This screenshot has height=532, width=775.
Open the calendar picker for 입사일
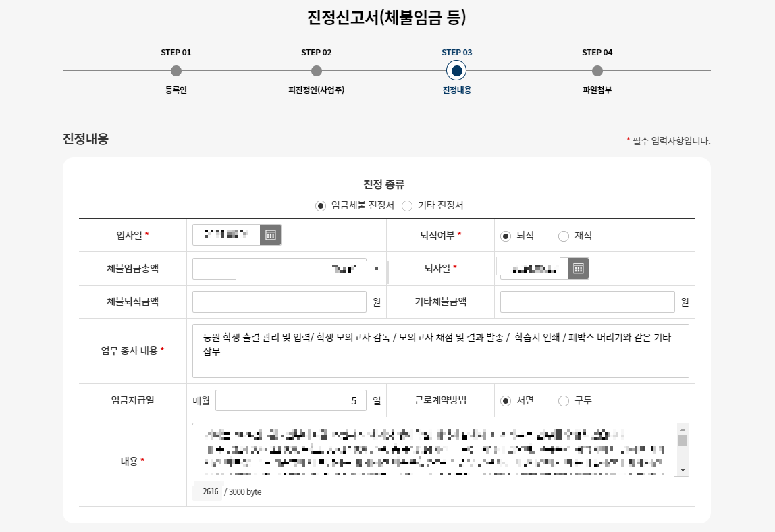pos(270,235)
